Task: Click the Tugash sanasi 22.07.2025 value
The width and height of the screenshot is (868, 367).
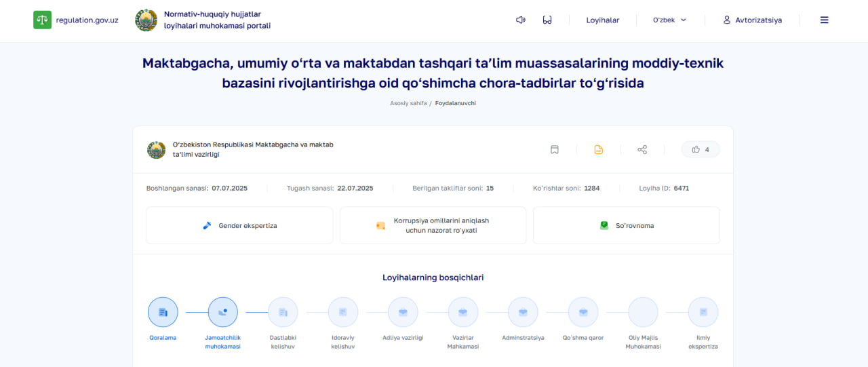Action: [x=355, y=188]
